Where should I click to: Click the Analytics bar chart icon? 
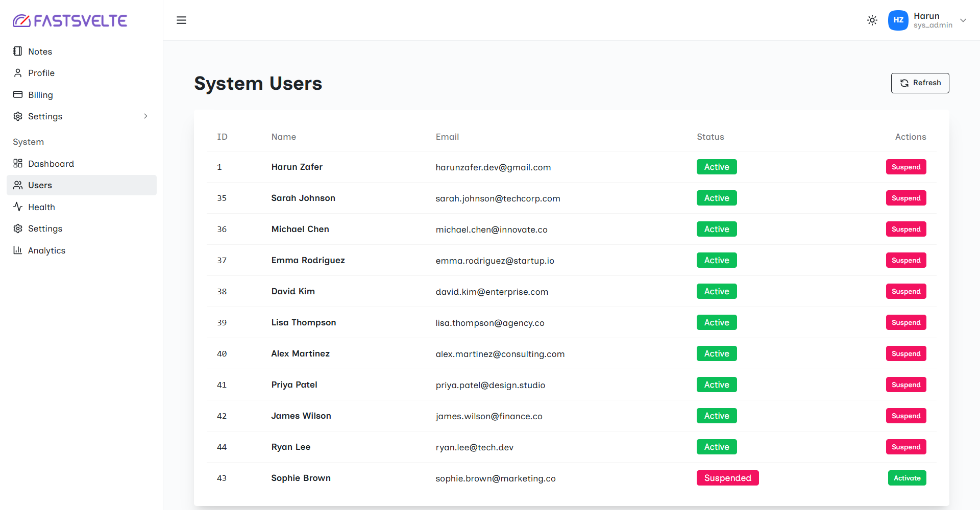coord(18,250)
